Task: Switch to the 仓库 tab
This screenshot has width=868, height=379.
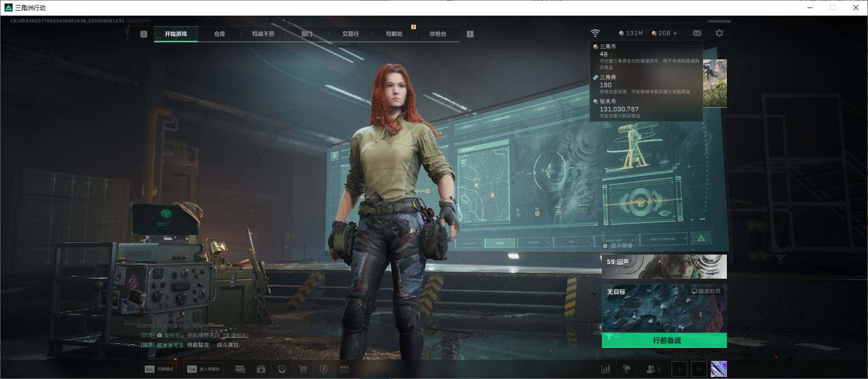Action: coord(220,34)
